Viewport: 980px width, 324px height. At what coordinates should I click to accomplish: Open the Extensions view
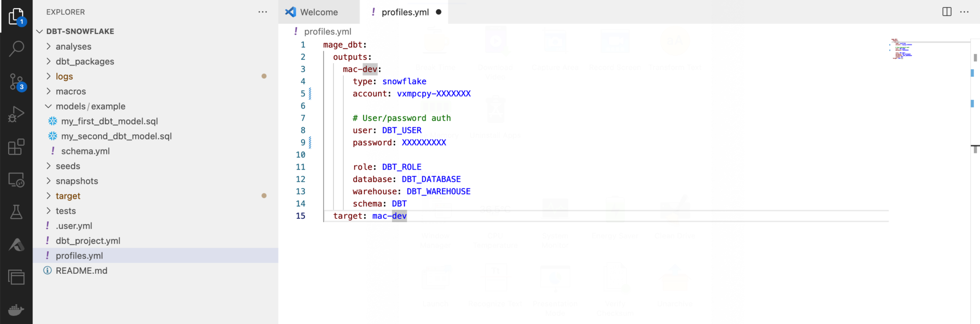coord(16,147)
